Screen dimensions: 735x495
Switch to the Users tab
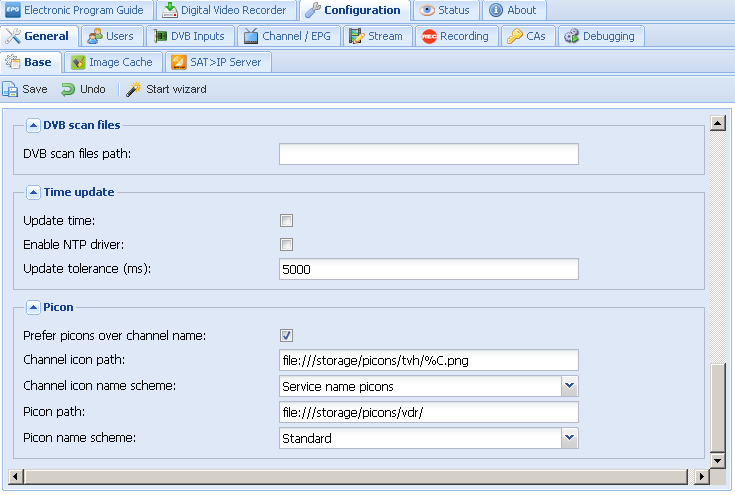coord(112,36)
